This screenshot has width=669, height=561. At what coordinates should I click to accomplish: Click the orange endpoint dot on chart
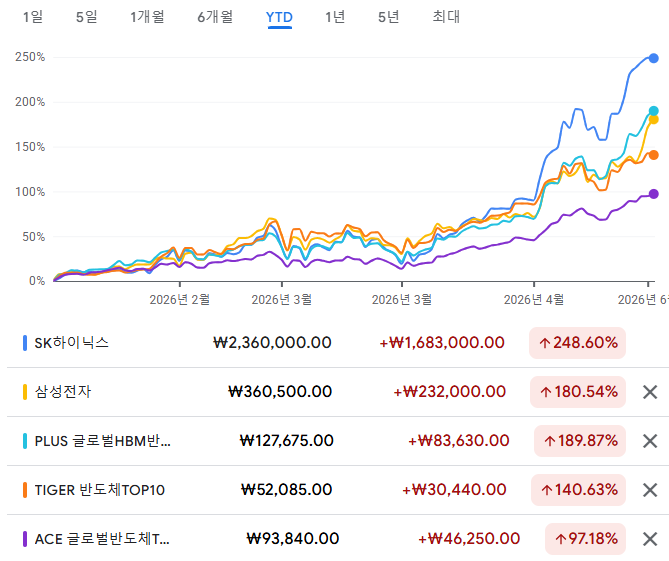tap(653, 155)
